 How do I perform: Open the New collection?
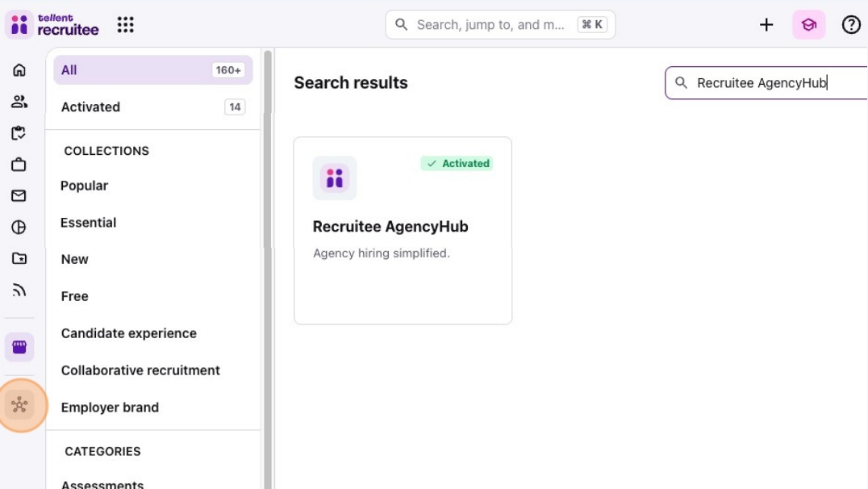[75, 259]
